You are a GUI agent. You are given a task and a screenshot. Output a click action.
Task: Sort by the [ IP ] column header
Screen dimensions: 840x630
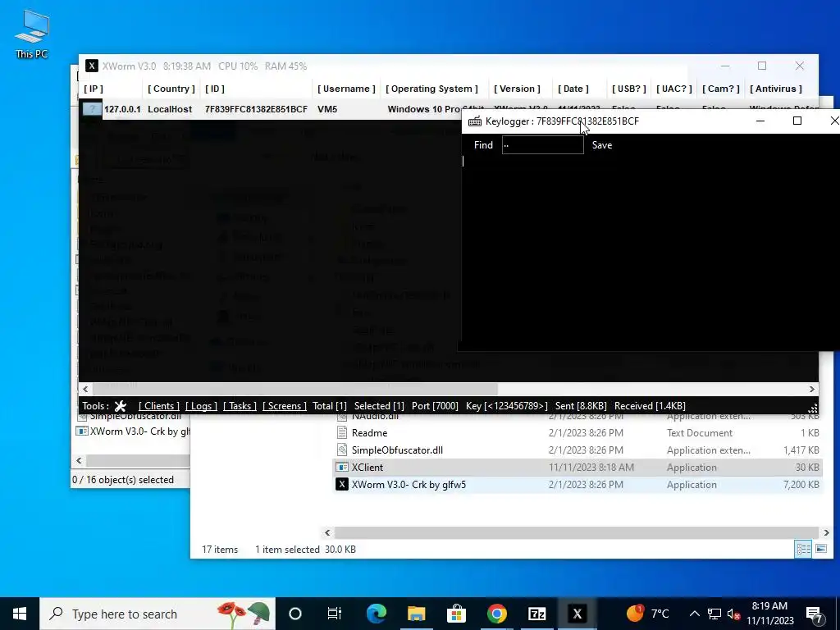[94, 89]
